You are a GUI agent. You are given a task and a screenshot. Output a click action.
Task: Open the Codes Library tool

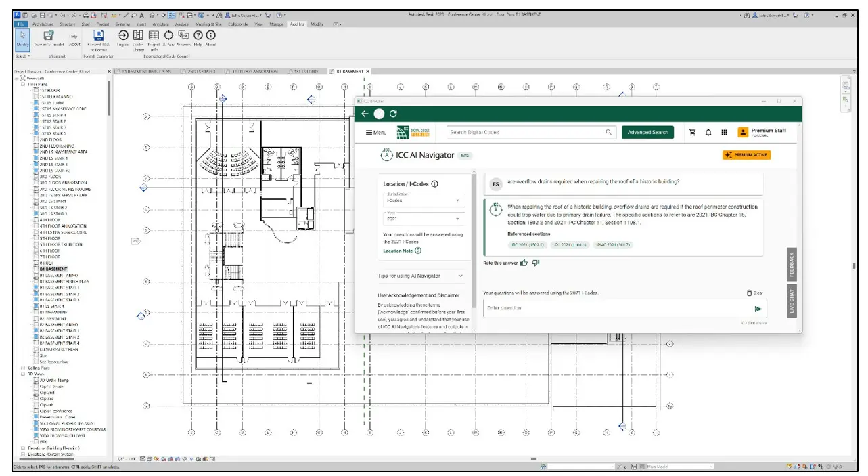pyautogui.click(x=138, y=40)
